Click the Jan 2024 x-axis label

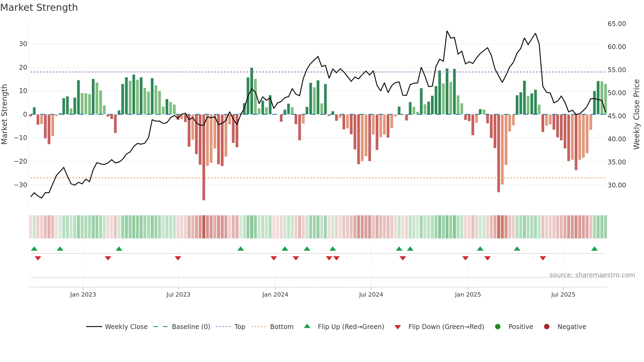(x=275, y=294)
